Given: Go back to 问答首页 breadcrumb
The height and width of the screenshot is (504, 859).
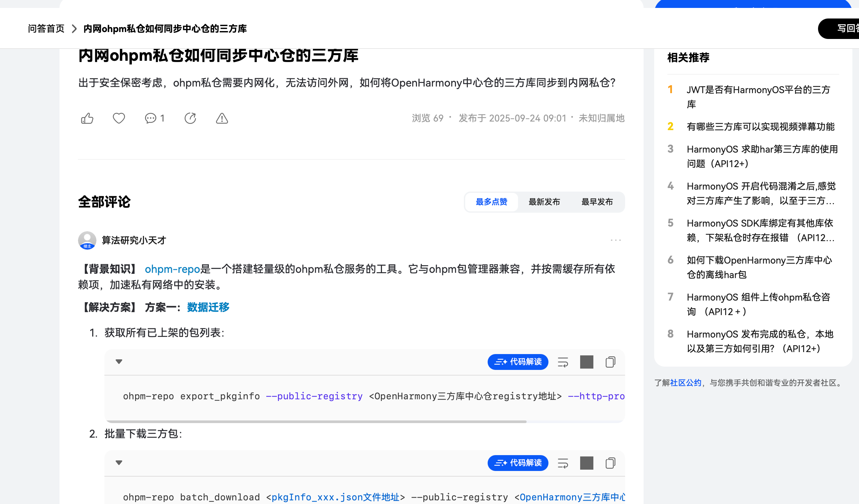Looking at the screenshot, I should [46, 29].
